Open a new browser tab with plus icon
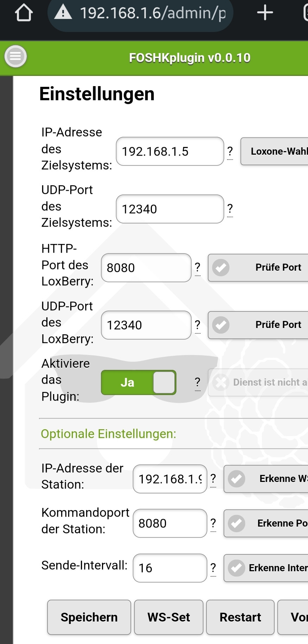Screen dimensions: 308x644 click(265, 13)
